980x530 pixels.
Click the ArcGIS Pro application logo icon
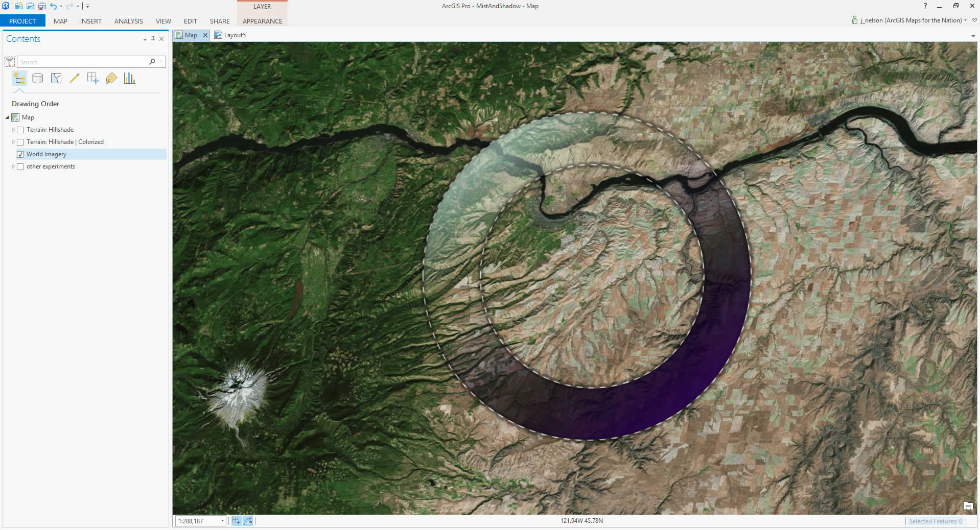pos(6,6)
